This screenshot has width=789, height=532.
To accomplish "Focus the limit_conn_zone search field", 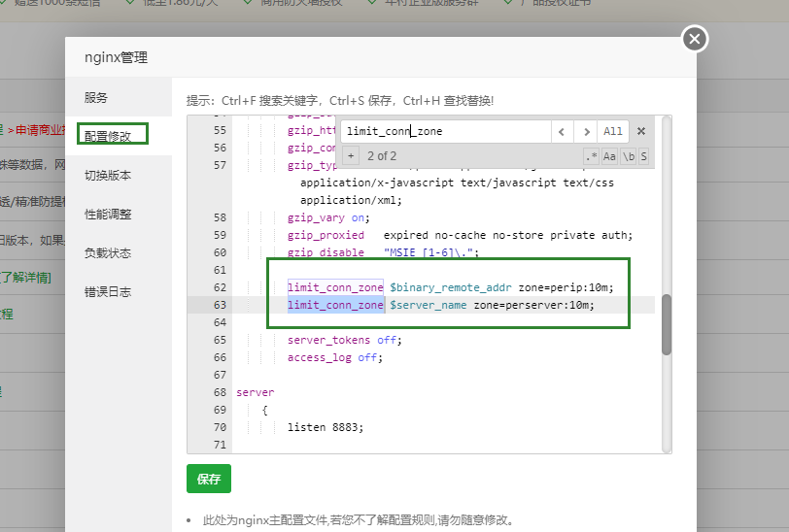I will 446,131.
